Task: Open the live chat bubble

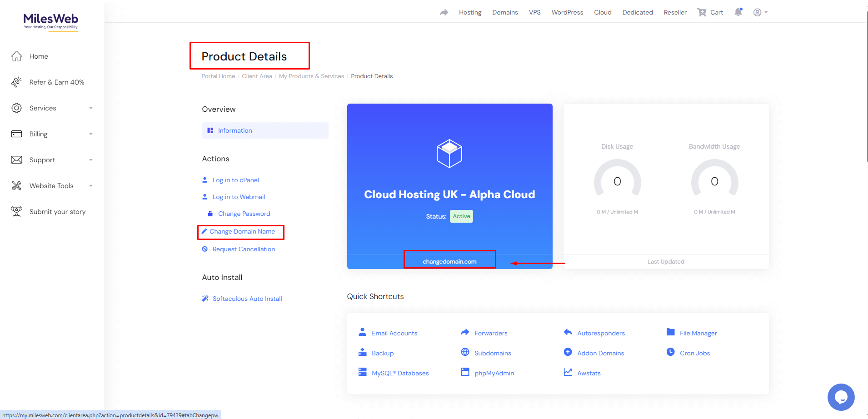Action: tap(841, 397)
